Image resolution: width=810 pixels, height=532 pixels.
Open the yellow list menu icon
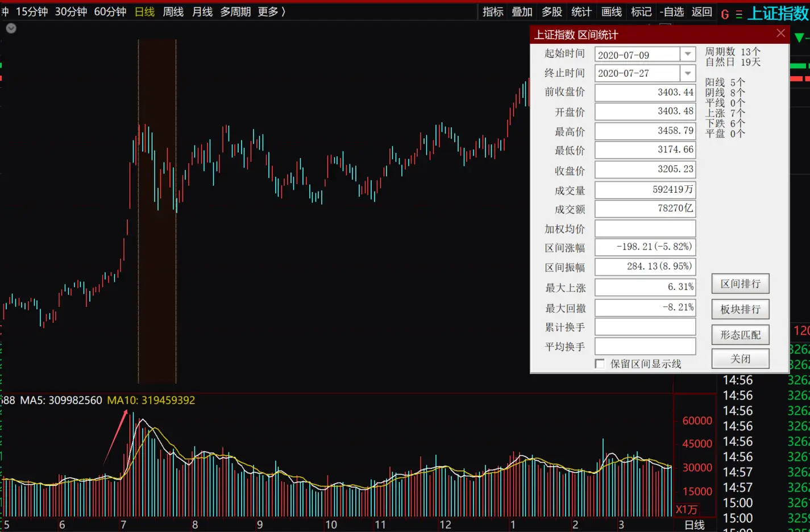pos(739,15)
